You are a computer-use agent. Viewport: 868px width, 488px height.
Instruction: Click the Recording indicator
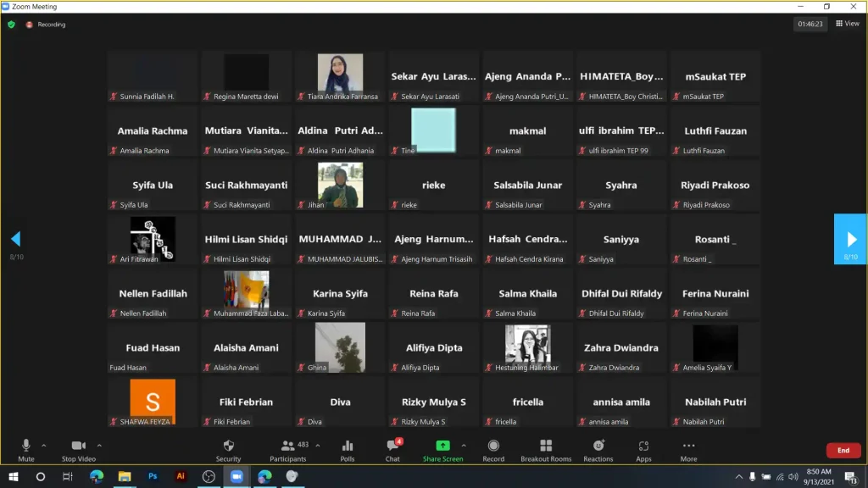pyautogui.click(x=46, y=25)
